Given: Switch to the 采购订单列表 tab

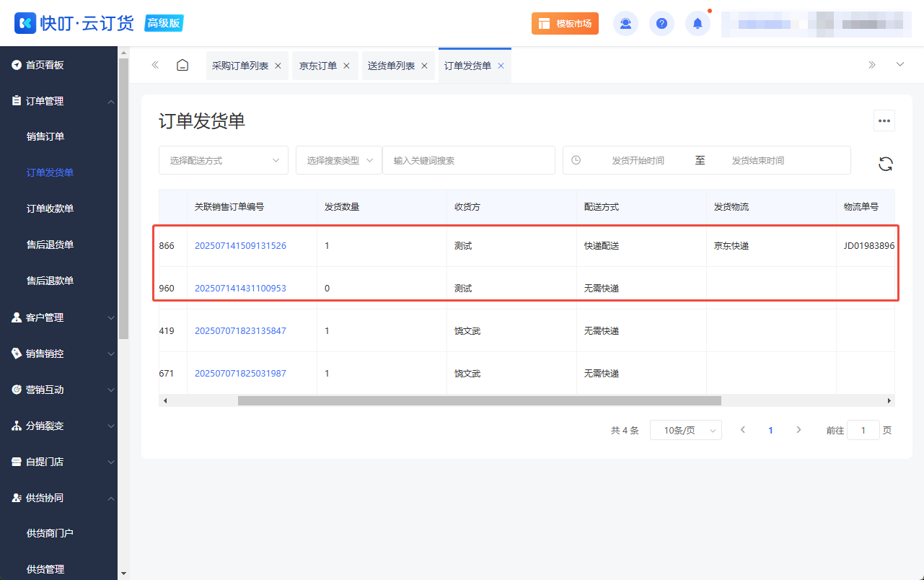Looking at the screenshot, I should [x=240, y=66].
